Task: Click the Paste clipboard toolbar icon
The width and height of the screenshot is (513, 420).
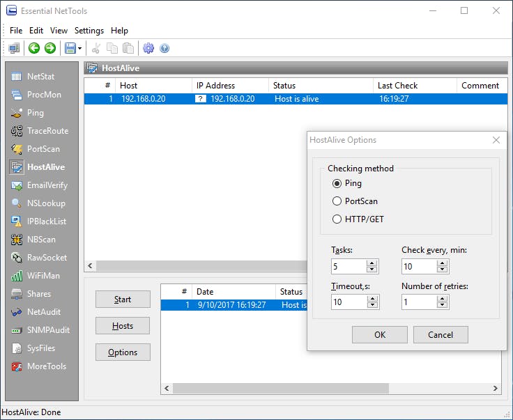Action: tap(128, 48)
